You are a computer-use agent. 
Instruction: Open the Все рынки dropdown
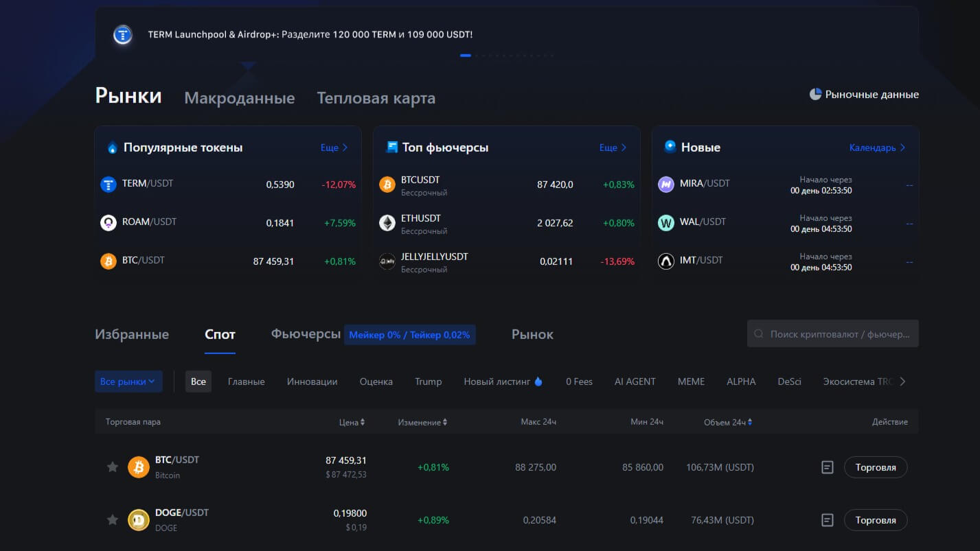pos(128,382)
